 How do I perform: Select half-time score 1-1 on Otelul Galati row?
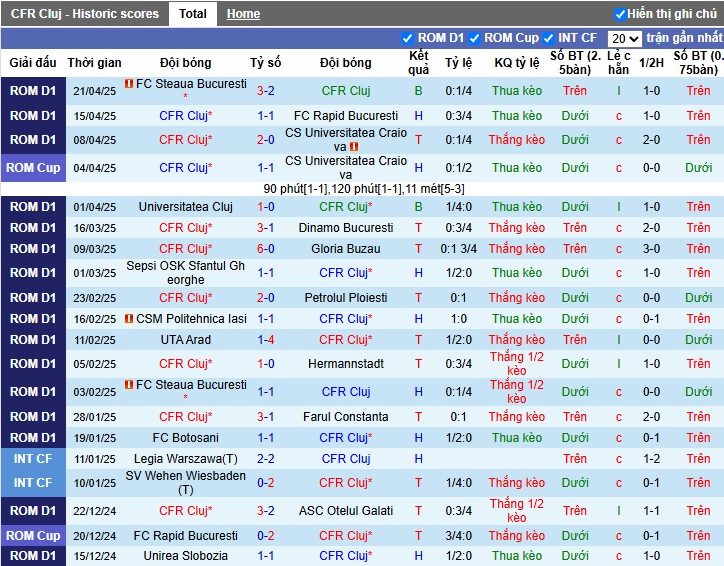click(651, 511)
